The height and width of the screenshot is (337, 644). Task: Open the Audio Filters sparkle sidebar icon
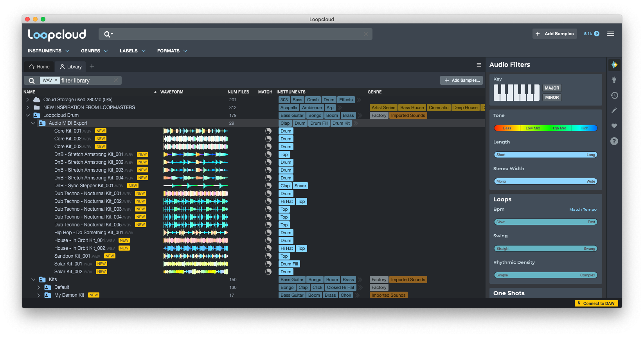[614, 65]
